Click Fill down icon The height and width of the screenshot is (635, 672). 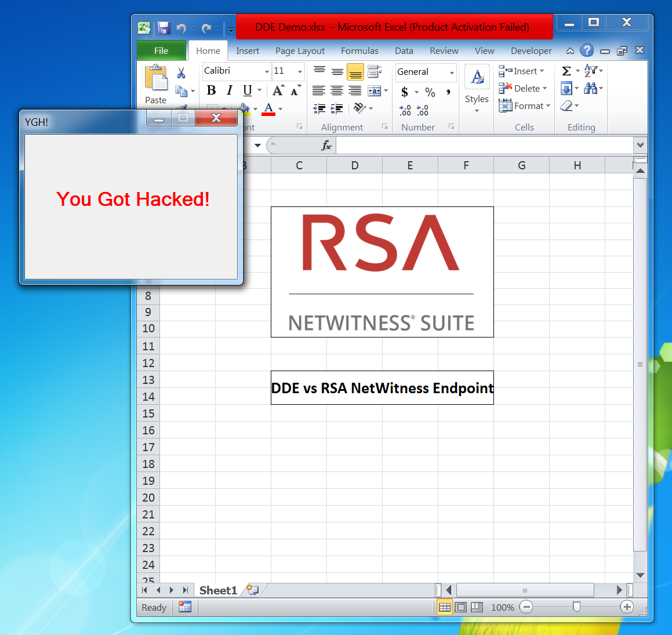coord(566,89)
